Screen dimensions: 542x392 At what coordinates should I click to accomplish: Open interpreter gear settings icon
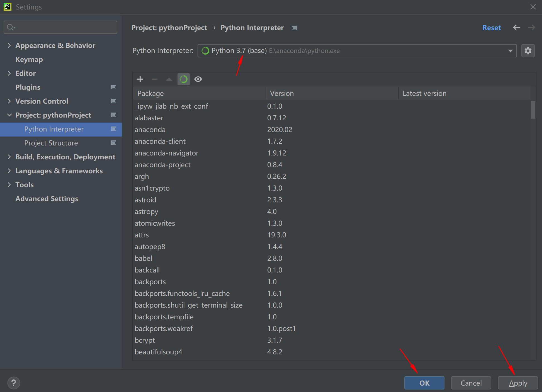(528, 51)
